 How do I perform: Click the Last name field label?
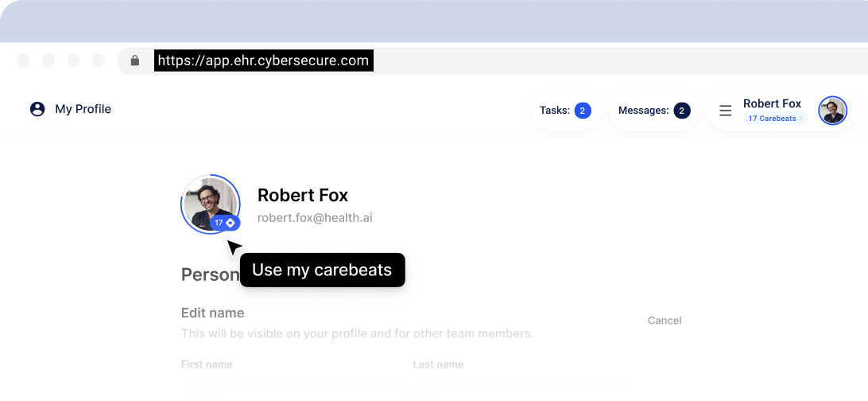click(x=438, y=364)
